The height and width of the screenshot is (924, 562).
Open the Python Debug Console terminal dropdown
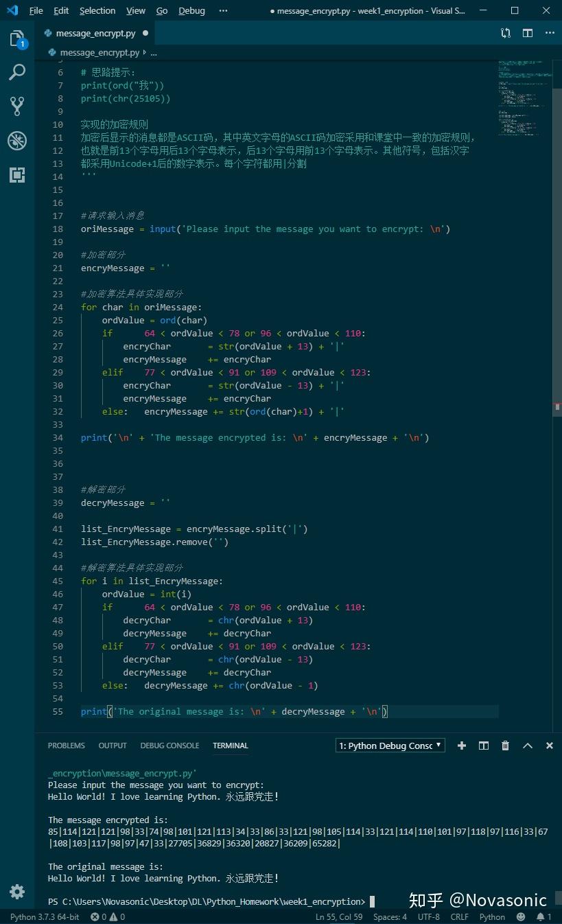coord(390,746)
